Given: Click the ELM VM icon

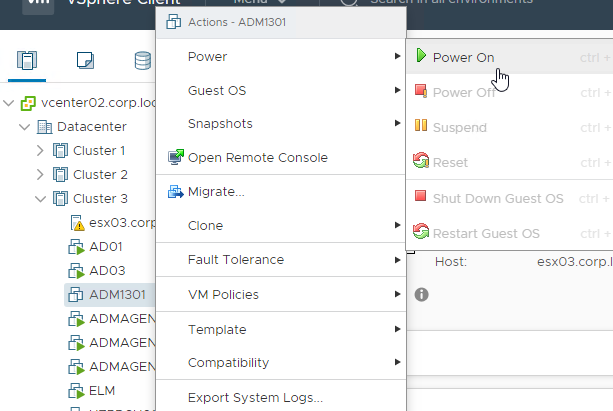Looking at the screenshot, I should [76, 391].
